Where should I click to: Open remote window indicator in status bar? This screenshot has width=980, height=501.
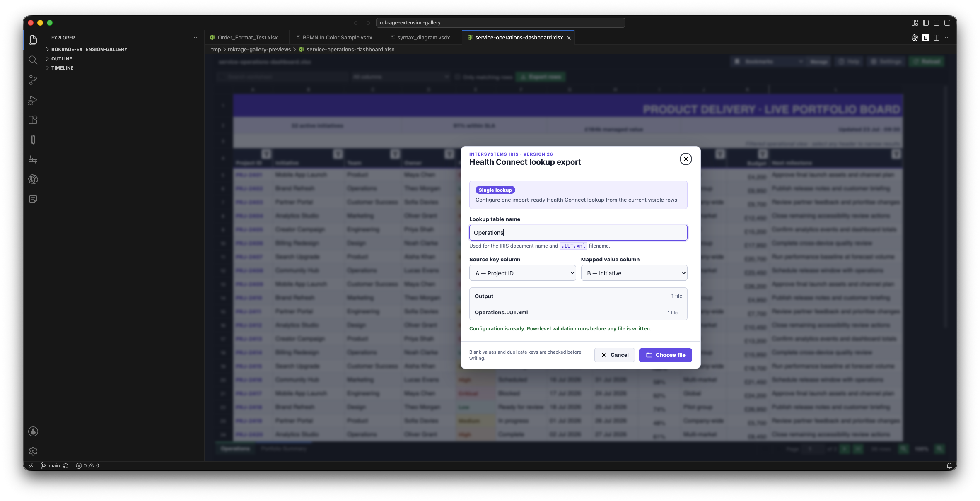tap(31, 466)
